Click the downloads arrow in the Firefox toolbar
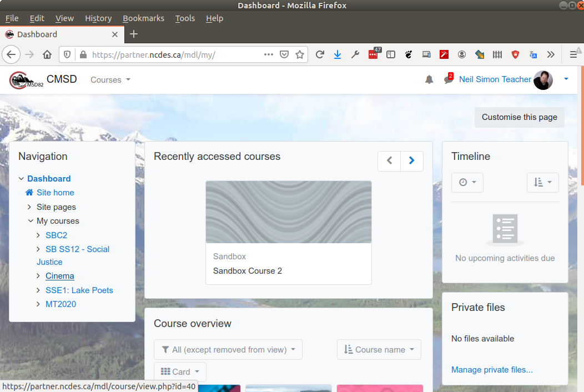The image size is (584, 392). point(338,54)
